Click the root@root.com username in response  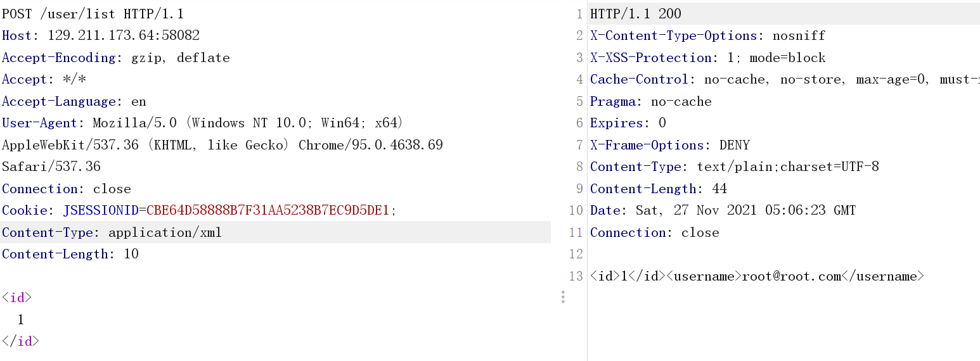[792, 276]
